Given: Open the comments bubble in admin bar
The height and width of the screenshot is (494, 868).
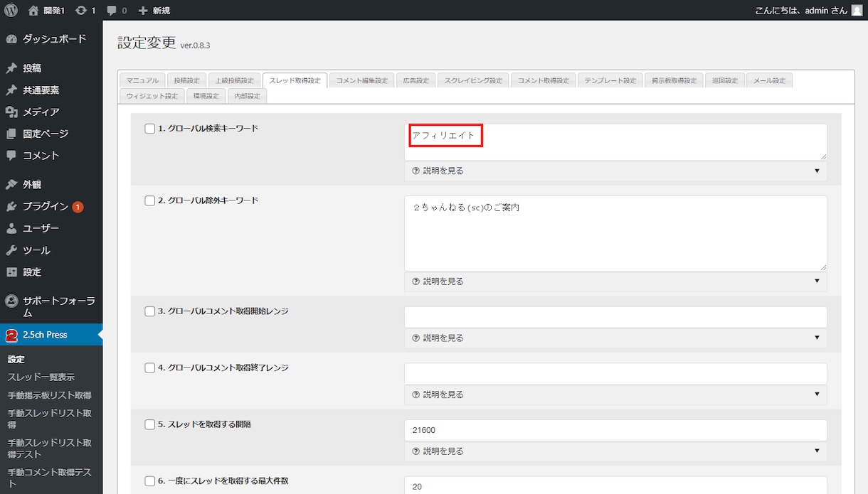Looking at the screenshot, I should (117, 10).
